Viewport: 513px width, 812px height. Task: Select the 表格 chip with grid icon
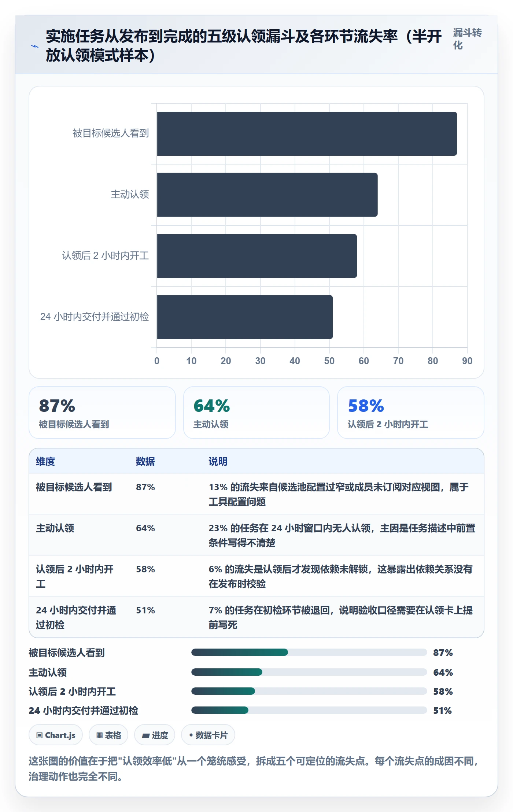click(108, 735)
